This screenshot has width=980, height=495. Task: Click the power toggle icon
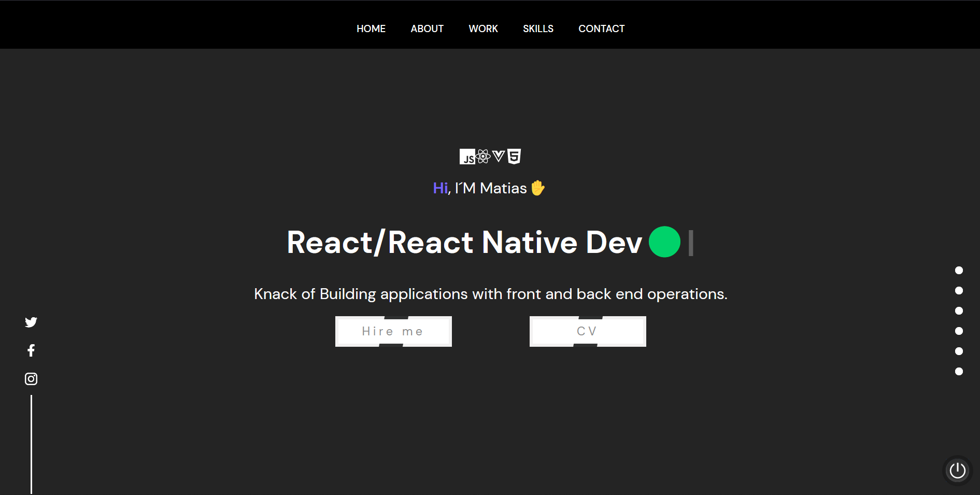coord(957,471)
